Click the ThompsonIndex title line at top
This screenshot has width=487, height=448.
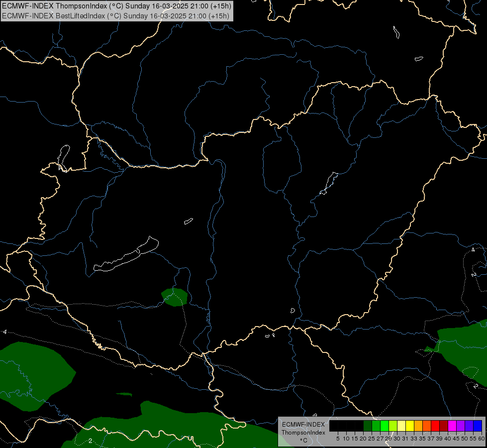click(116, 6)
